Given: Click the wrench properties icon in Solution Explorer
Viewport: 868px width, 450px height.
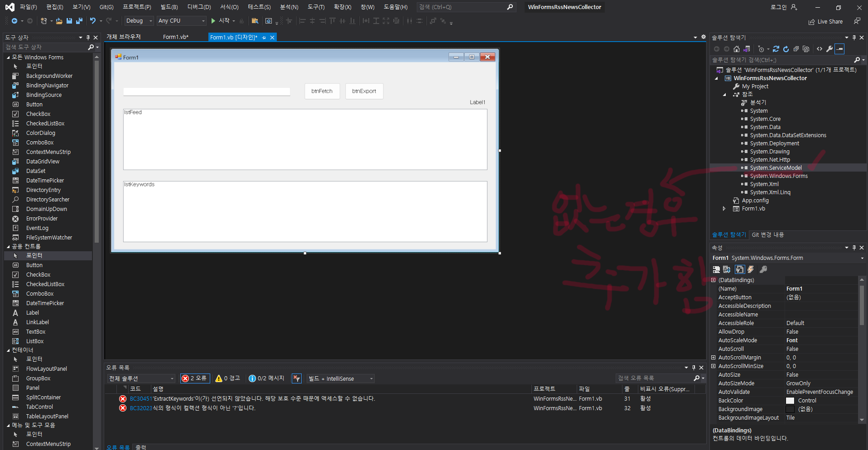Looking at the screenshot, I should click(x=829, y=49).
